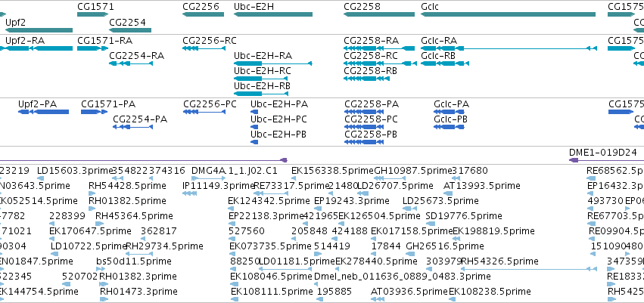Click the CG2254-PA protein glyph
Screen dimensions: 644x303
[133, 127]
